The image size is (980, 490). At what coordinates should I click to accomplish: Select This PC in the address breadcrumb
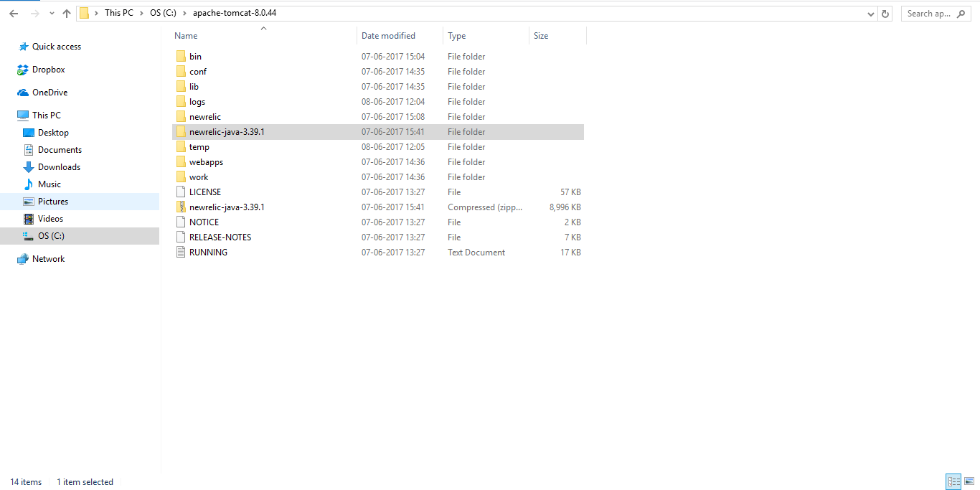tap(119, 13)
